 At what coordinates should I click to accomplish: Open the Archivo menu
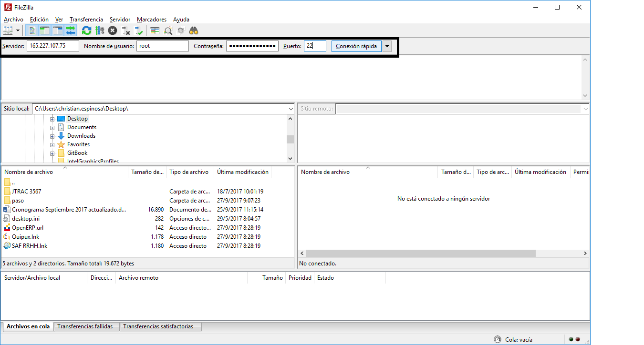click(13, 20)
